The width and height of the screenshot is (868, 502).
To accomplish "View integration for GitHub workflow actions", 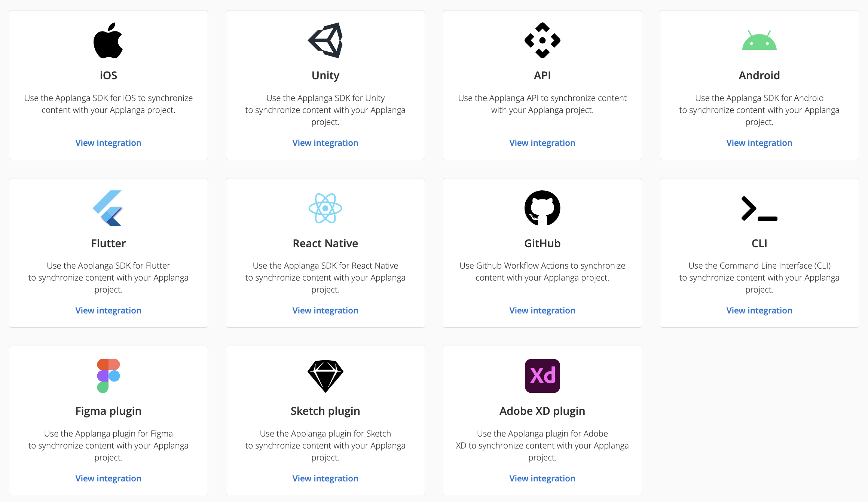I will tap(542, 310).
